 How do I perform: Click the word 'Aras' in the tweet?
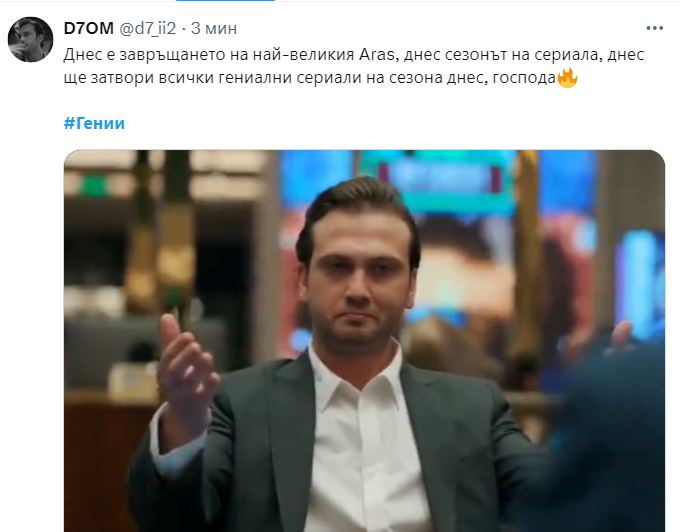[x=377, y=55]
